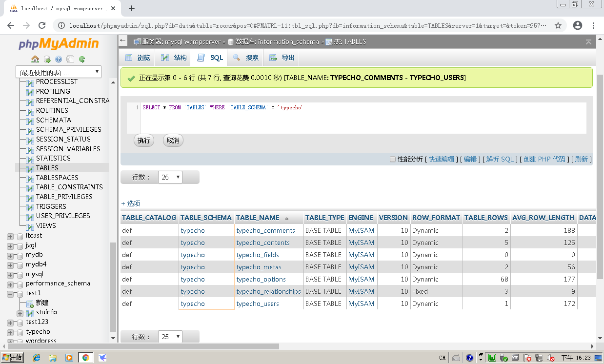Click the 刷新 refresh link
This screenshot has height=364, width=604.
[582, 159]
